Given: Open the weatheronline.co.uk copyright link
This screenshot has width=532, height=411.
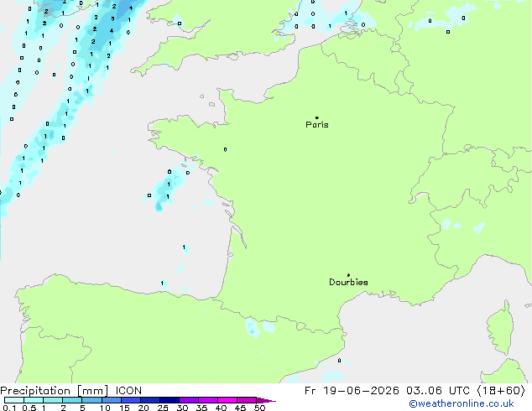Looking at the screenshot, I should pyautogui.click(x=462, y=403).
